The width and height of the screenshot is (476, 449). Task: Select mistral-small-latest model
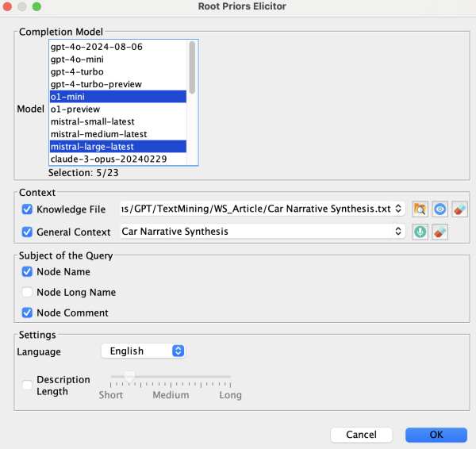coord(118,121)
